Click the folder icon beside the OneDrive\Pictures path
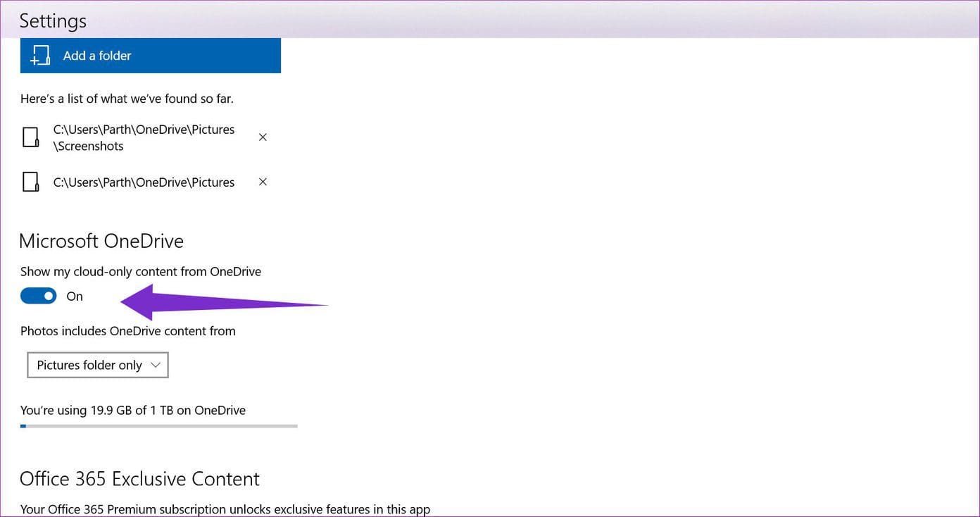Viewport: 980px width, 517px height. (31, 182)
